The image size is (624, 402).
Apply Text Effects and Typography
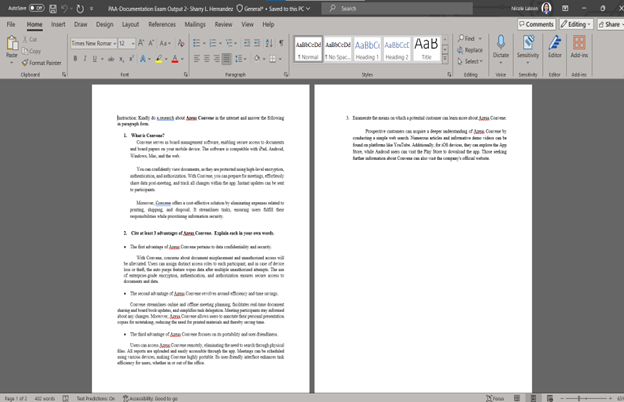point(143,59)
